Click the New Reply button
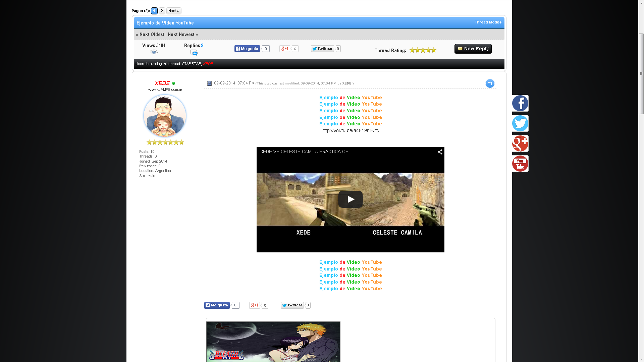644x362 pixels. (x=473, y=49)
